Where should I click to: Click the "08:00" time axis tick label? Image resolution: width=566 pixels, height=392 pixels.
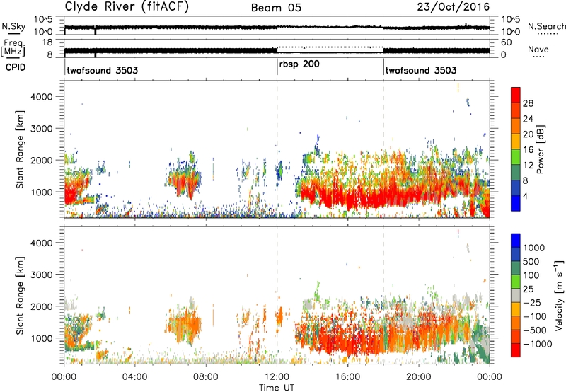[x=206, y=377]
